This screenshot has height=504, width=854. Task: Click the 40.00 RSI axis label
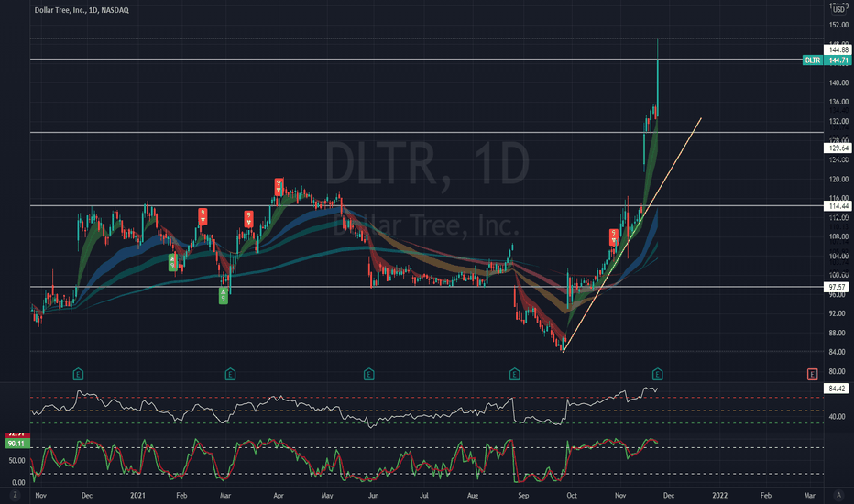(837, 416)
